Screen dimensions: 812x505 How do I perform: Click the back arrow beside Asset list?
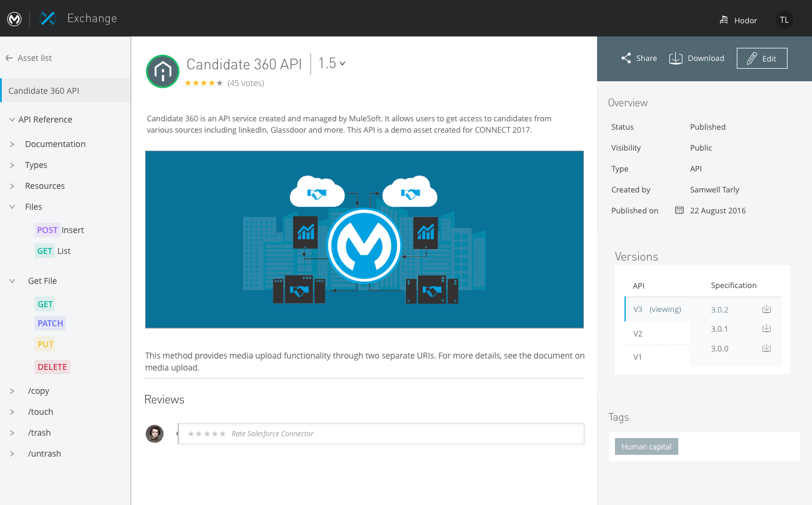click(9, 58)
